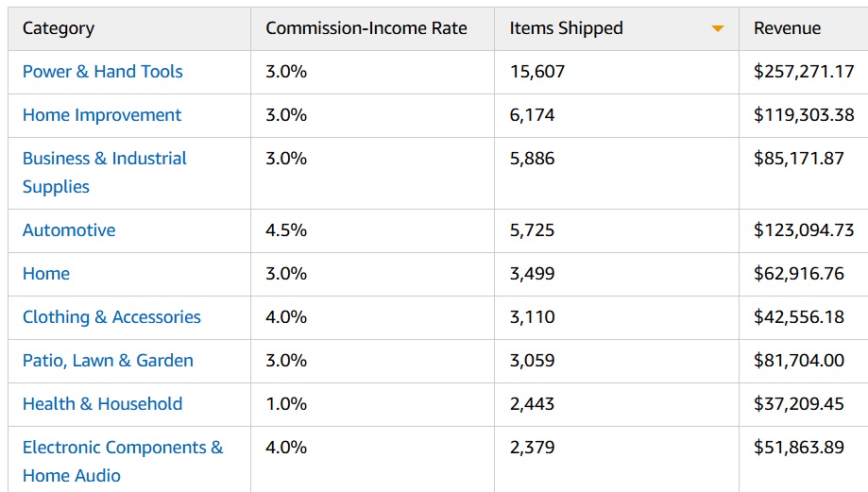Click the Health & Household link
868x492 pixels.
point(102,404)
